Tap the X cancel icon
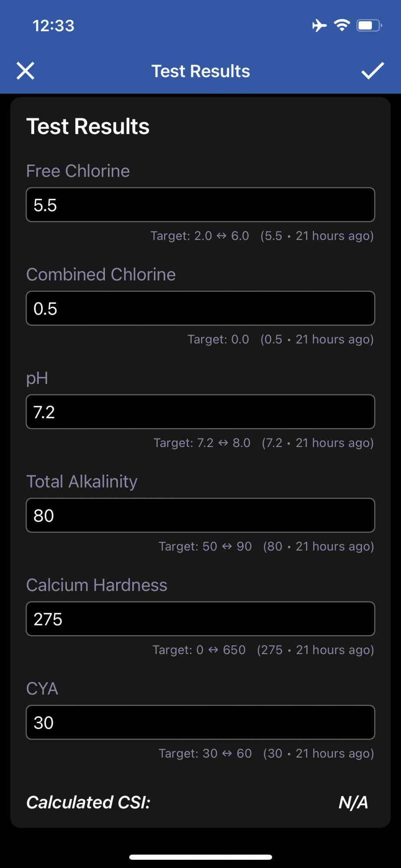The image size is (401, 868). pyautogui.click(x=26, y=71)
